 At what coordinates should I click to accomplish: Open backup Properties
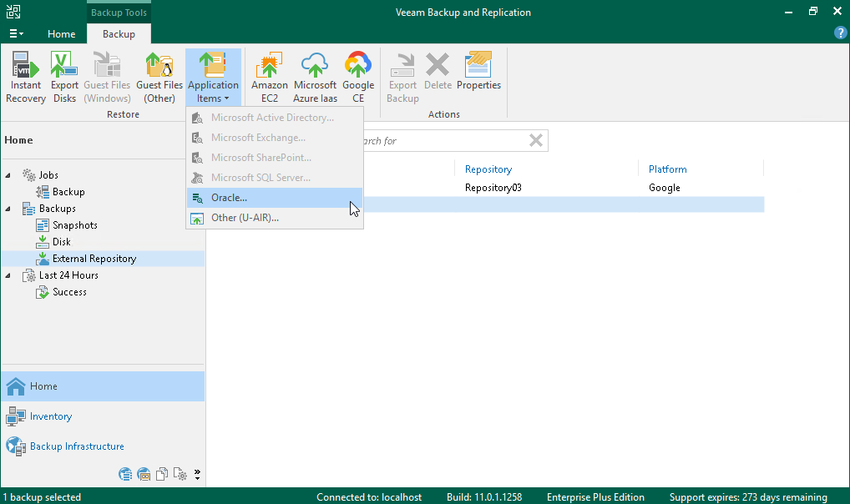point(478,72)
